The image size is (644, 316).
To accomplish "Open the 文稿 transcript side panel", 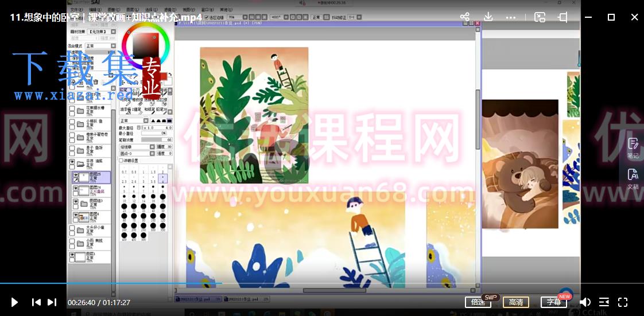I will [633, 179].
